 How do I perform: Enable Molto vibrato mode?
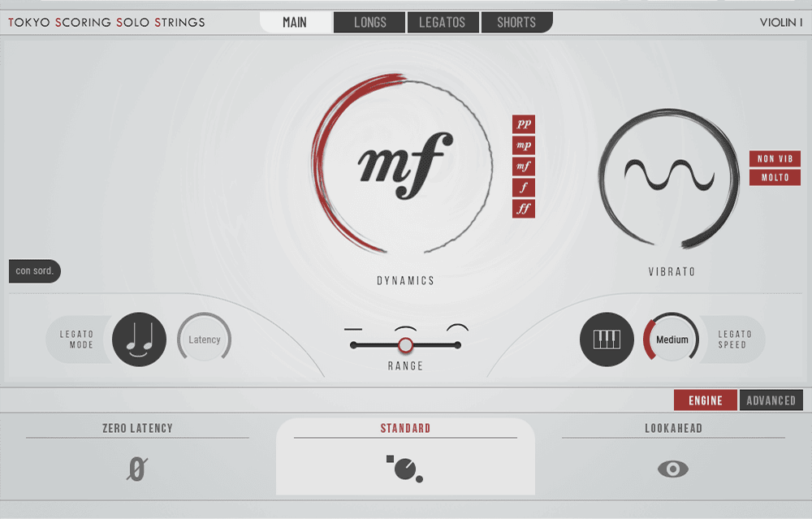click(775, 177)
